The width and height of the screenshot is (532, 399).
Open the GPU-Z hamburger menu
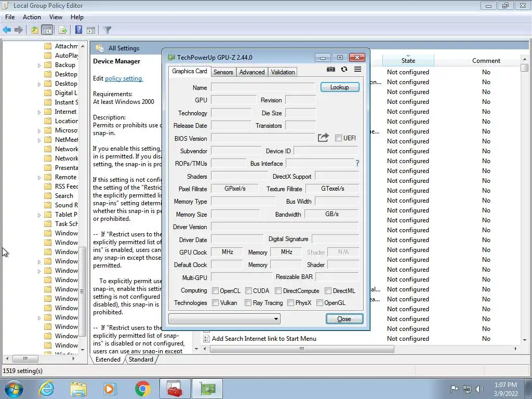(357, 69)
